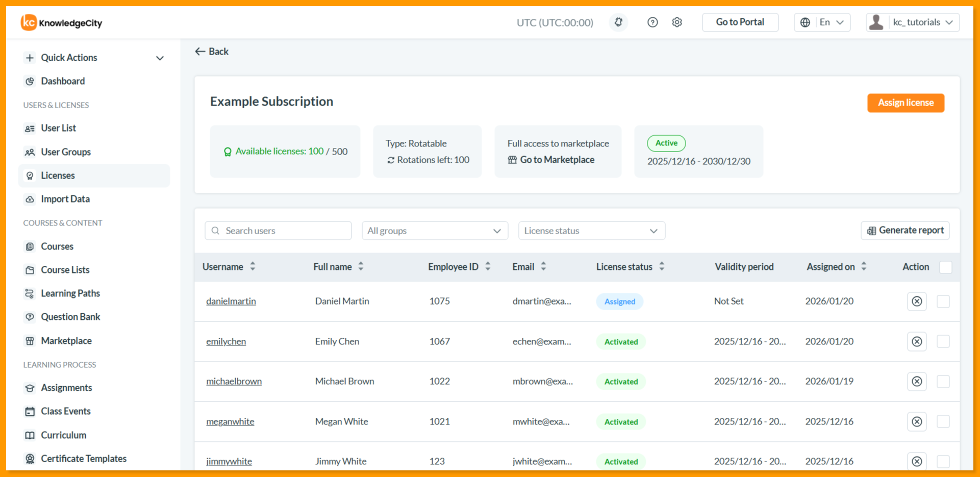Open the License status filter dropdown
The height and width of the screenshot is (477, 980).
(592, 231)
